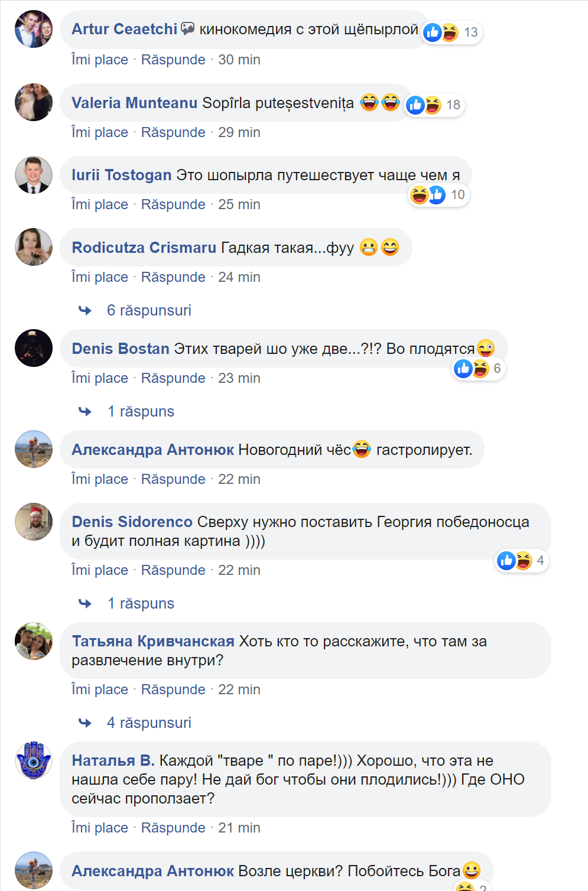Toggle 'Îmi place' on Татьяна Кривчанская's comment
The width and height of the screenshot is (588, 891).
coord(100,690)
